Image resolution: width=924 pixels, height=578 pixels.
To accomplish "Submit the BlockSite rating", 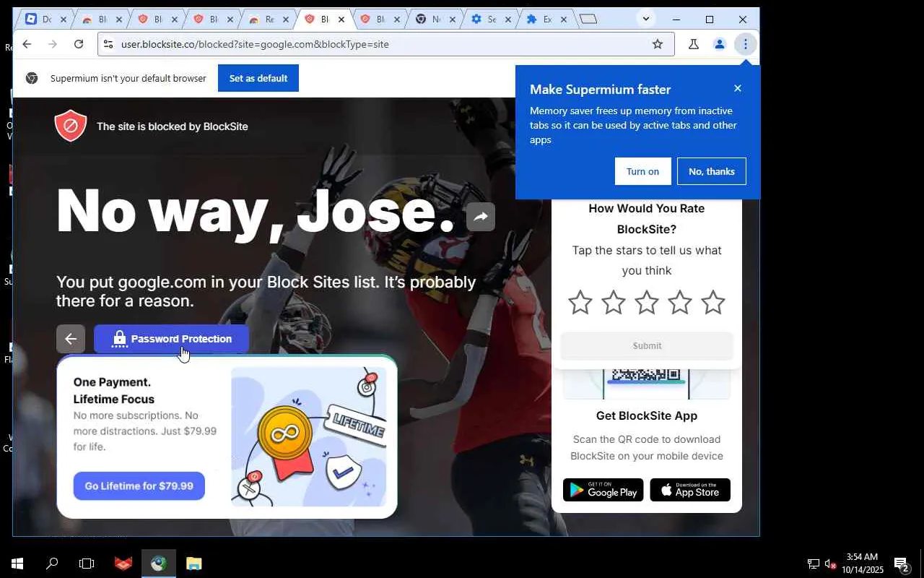I will click(647, 346).
